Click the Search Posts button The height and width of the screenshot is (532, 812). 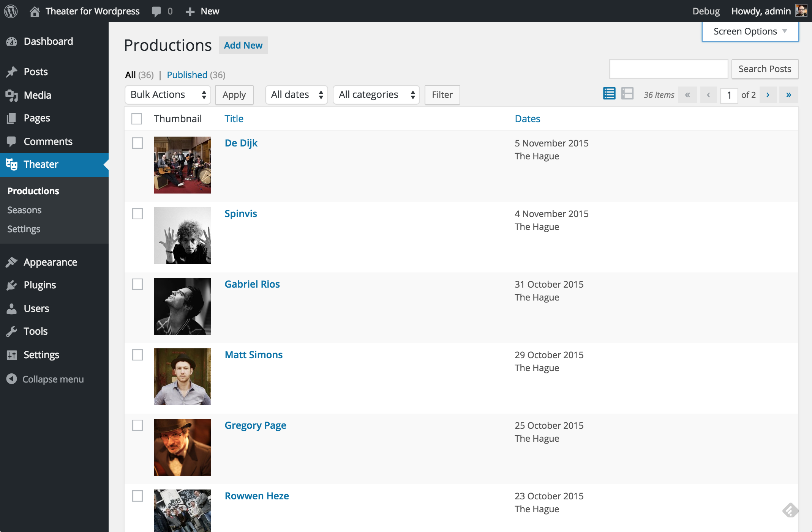click(x=765, y=69)
